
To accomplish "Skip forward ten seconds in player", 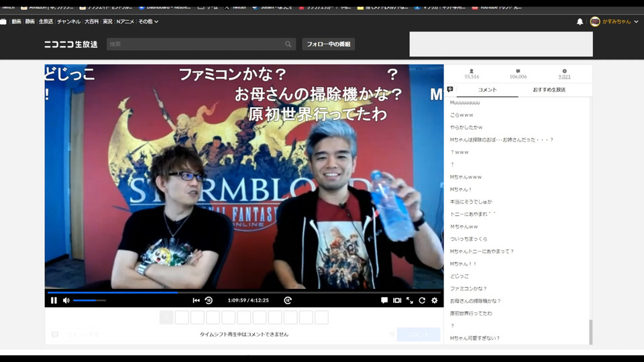I will (288, 300).
